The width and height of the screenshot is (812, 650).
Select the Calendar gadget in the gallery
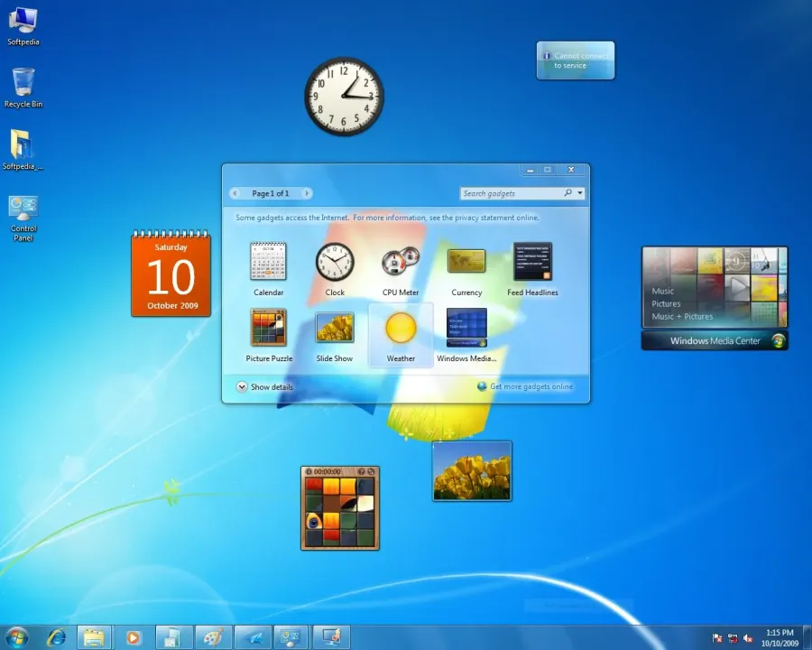[268, 269]
